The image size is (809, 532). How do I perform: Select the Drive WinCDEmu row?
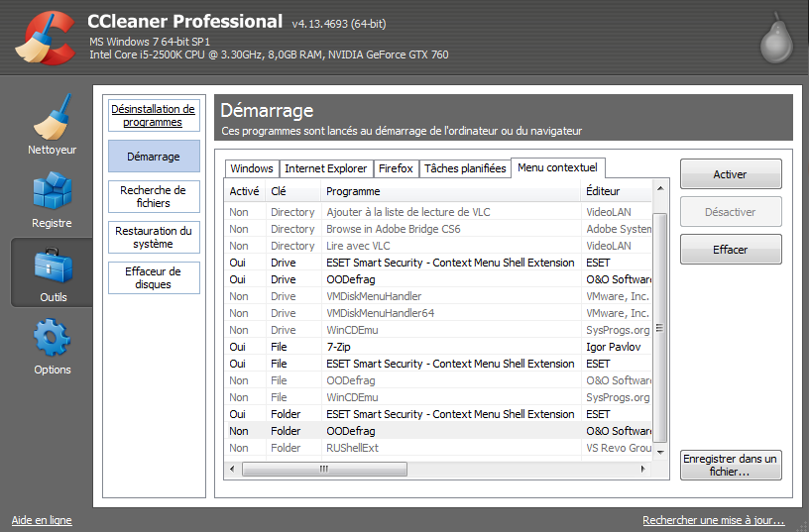click(438, 330)
